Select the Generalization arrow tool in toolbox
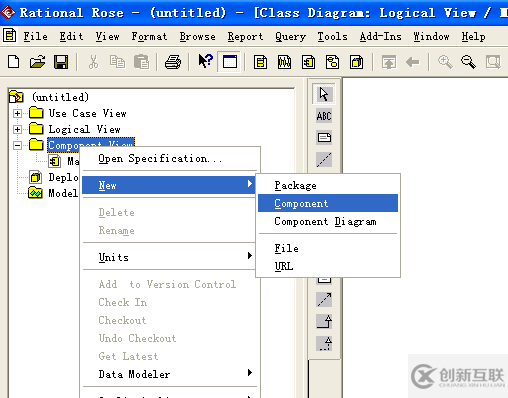 324,321
